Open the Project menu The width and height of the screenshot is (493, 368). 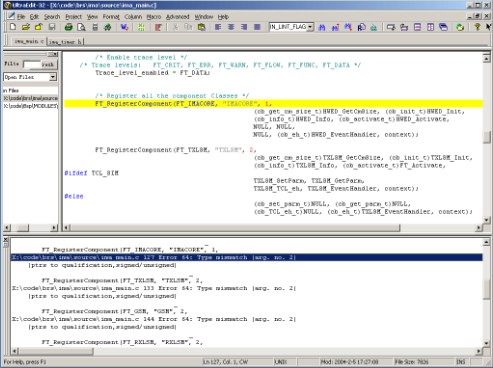(73, 17)
